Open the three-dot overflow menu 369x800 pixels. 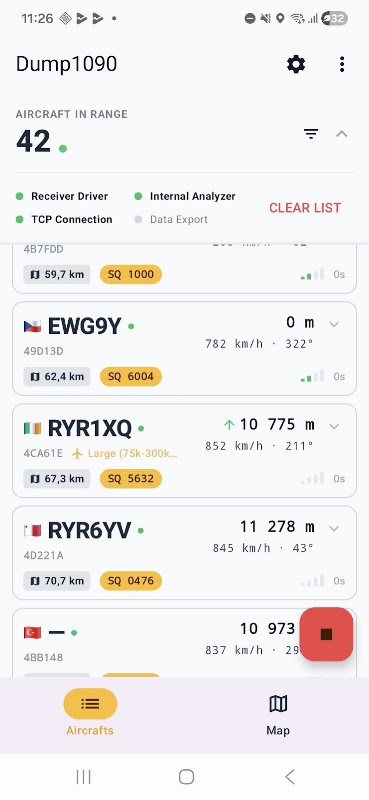tap(341, 64)
